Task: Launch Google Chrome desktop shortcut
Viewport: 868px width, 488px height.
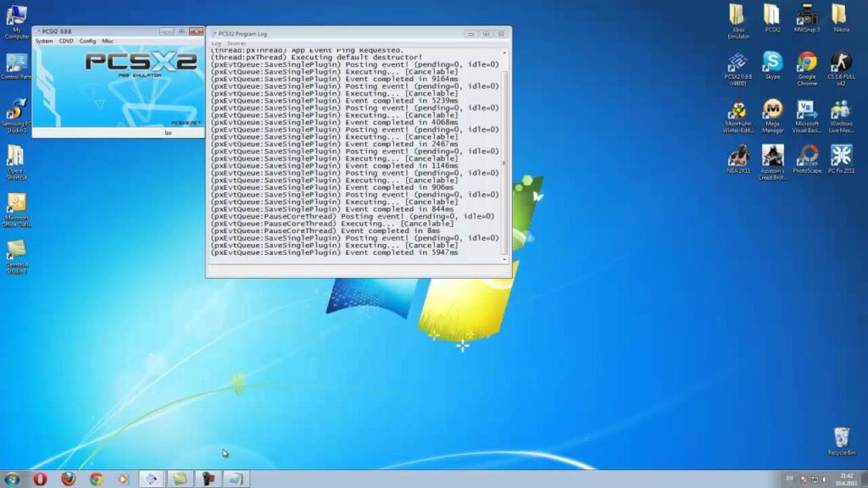Action: (x=807, y=69)
